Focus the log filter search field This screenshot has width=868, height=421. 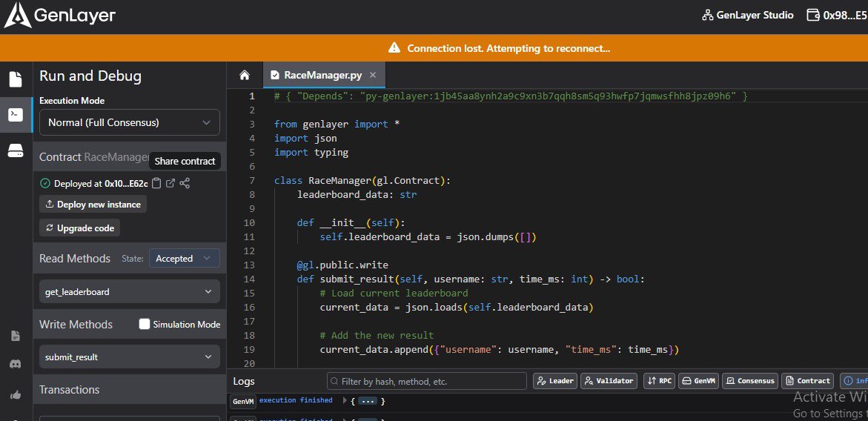pyautogui.click(x=427, y=381)
